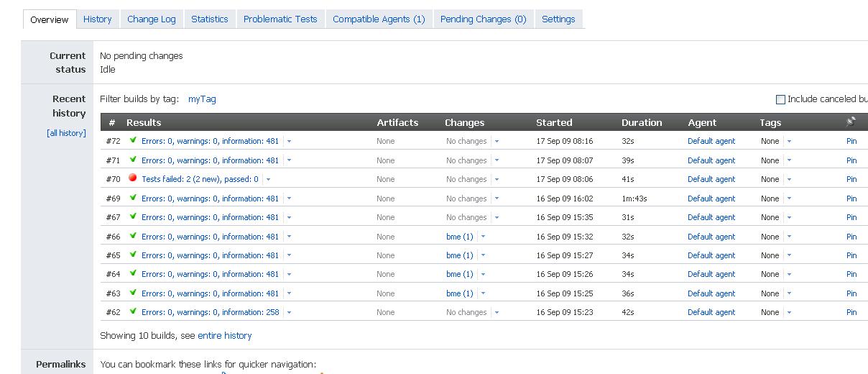Open Default agent link for build #64
The image size is (868, 374).
click(711, 274)
